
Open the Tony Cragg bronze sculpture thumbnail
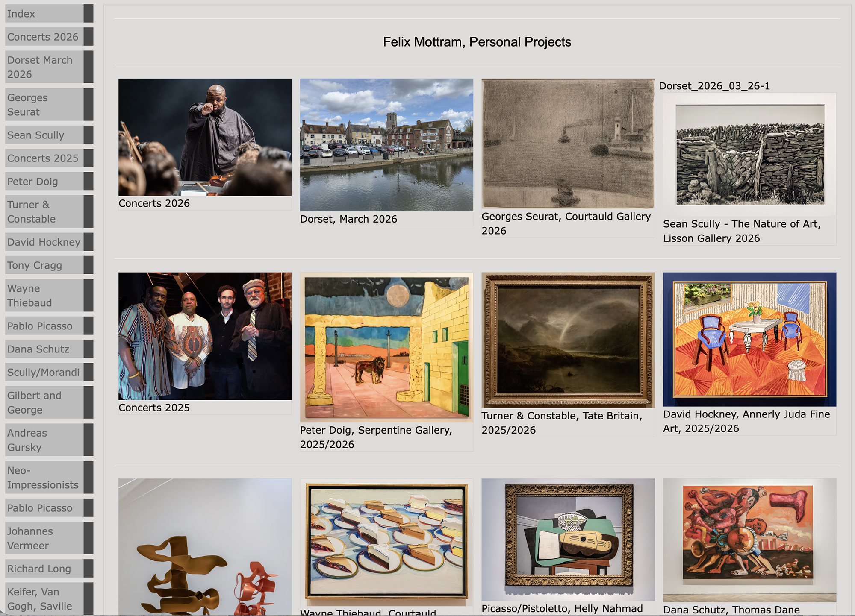[205, 547]
